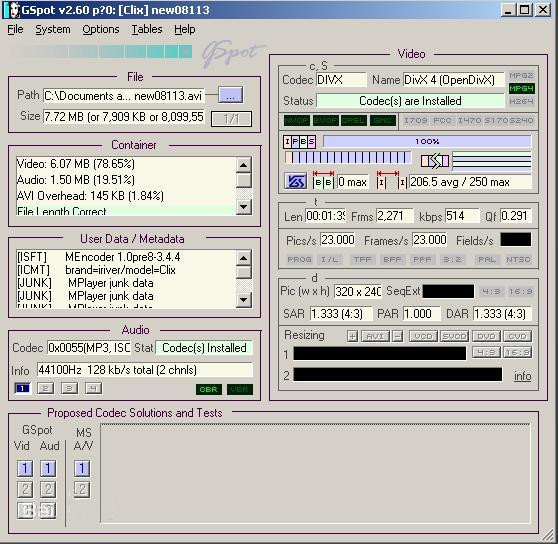Select the [ICMT] brand=iriver/model=Clix row

click(126, 270)
